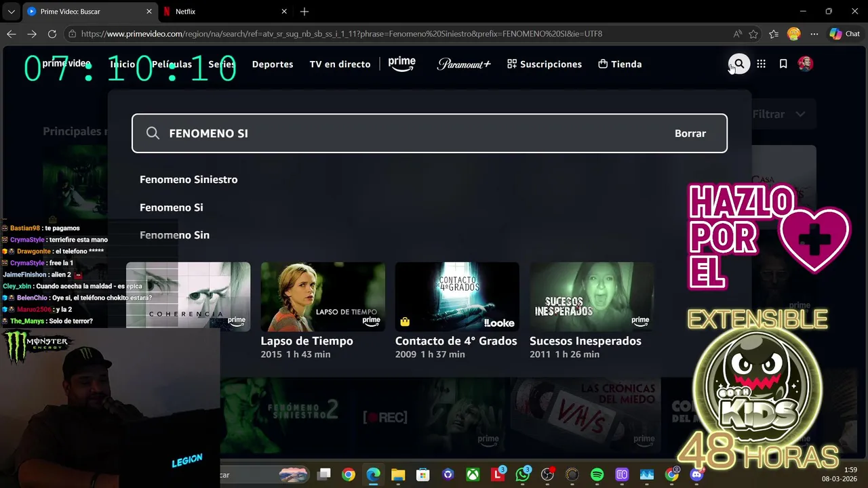Image resolution: width=868 pixels, height=488 pixels.
Task: Reload the page with refresh icon
Action: [52, 34]
